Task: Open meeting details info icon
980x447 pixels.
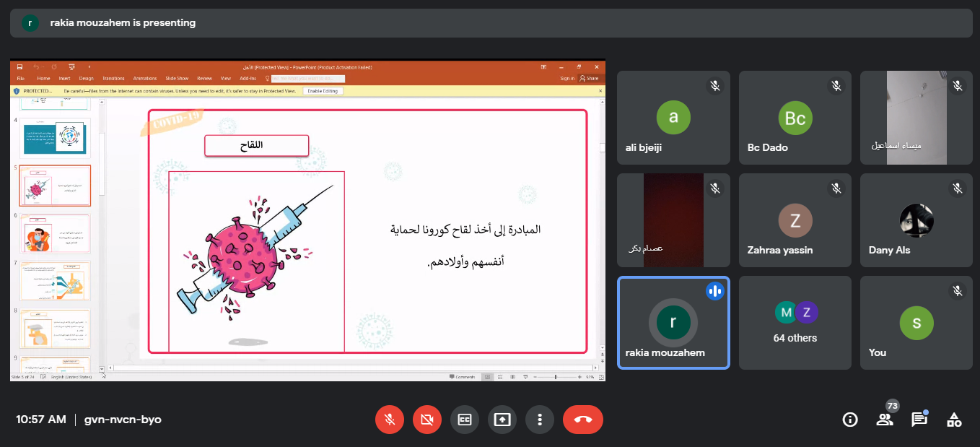Action: click(x=850, y=420)
